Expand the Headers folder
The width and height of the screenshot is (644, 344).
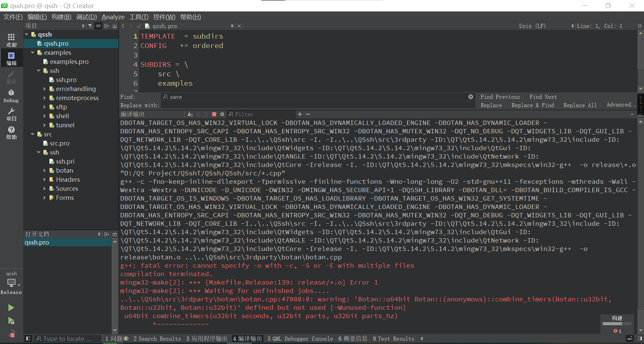click(45, 179)
